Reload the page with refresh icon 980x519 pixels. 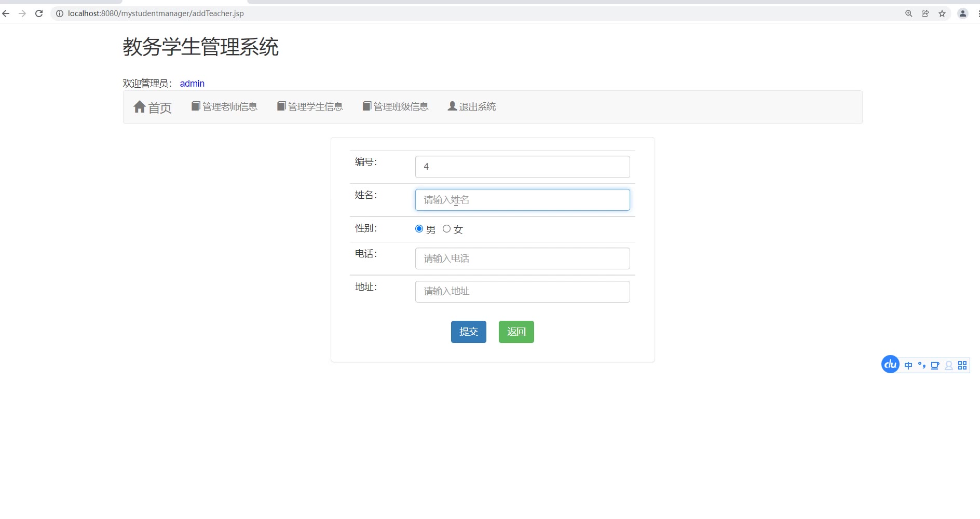click(x=39, y=13)
